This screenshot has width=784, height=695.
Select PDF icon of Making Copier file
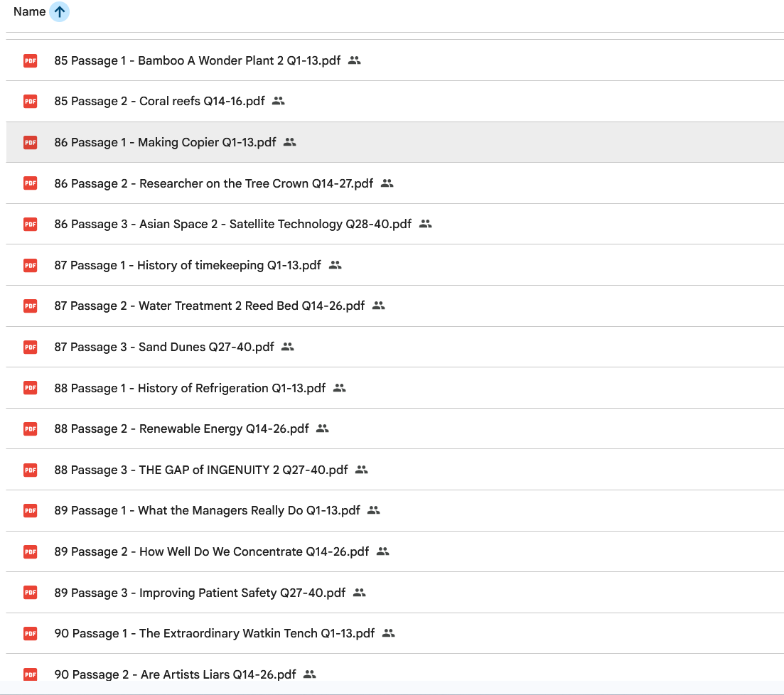(x=30, y=143)
